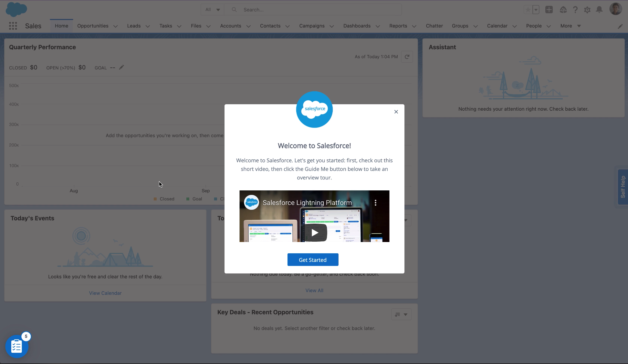This screenshot has width=628, height=364.
Task: Refresh the Quarterly Performance data
Action: click(x=407, y=56)
